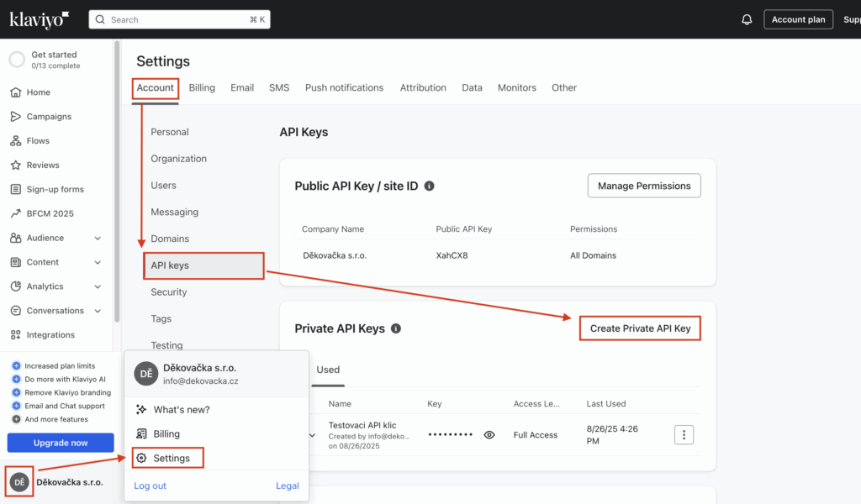This screenshot has width=861, height=504.
Task: Open the Users settings section
Action: (163, 186)
